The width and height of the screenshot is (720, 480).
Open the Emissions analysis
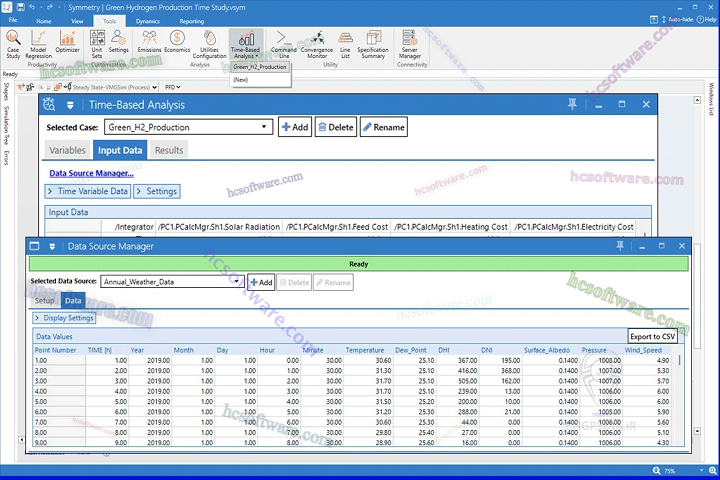point(149,41)
